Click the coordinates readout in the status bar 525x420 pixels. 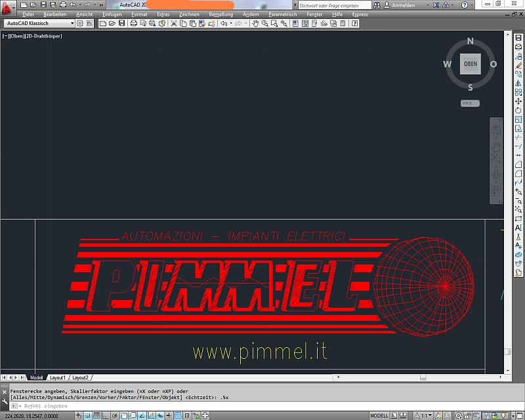pos(31,415)
